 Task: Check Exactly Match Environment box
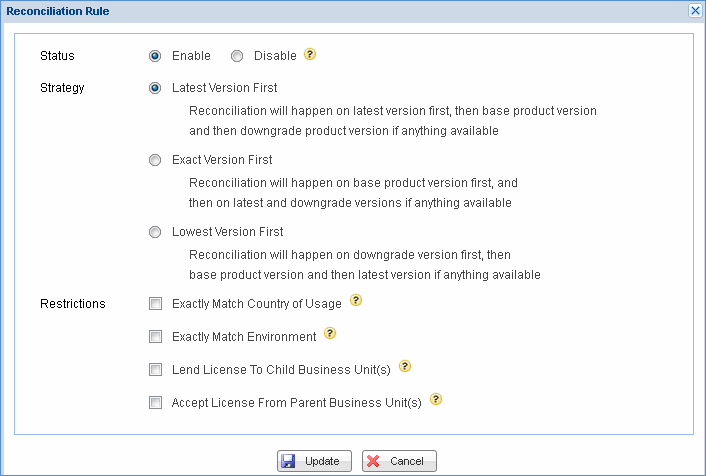click(155, 337)
